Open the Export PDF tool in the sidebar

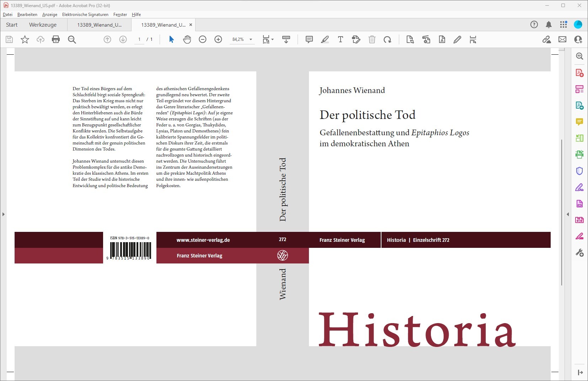[579, 105]
